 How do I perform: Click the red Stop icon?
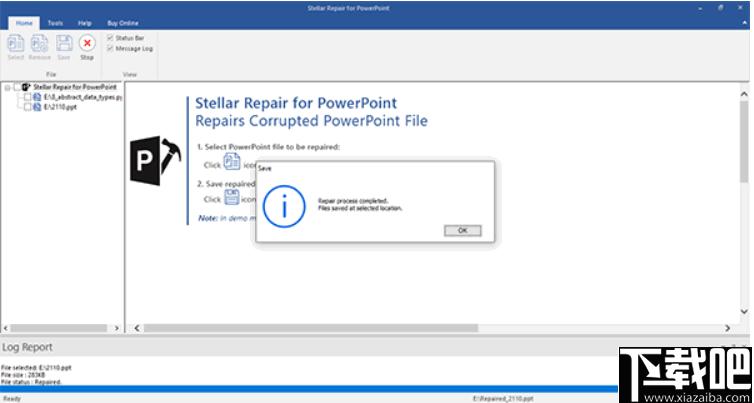pos(87,43)
